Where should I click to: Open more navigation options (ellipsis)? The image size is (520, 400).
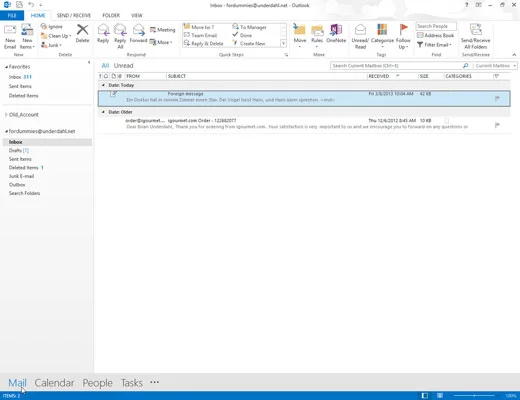coord(154,382)
